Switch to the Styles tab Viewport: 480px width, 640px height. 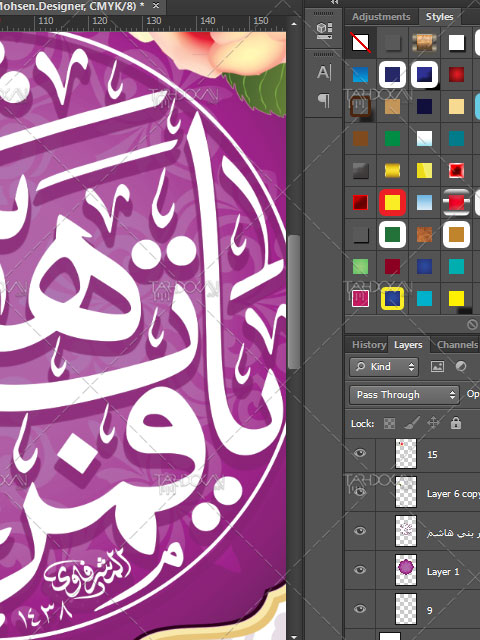click(x=440, y=17)
